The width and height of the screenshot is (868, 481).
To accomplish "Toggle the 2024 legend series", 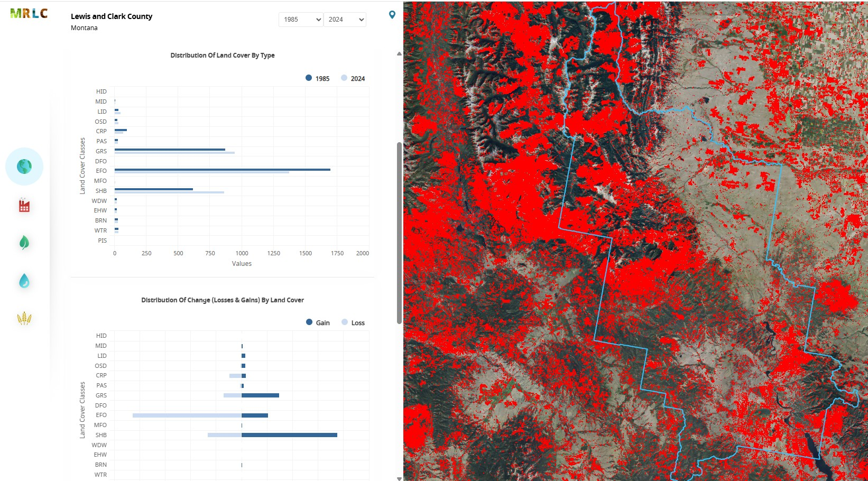I will pos(353,78).
